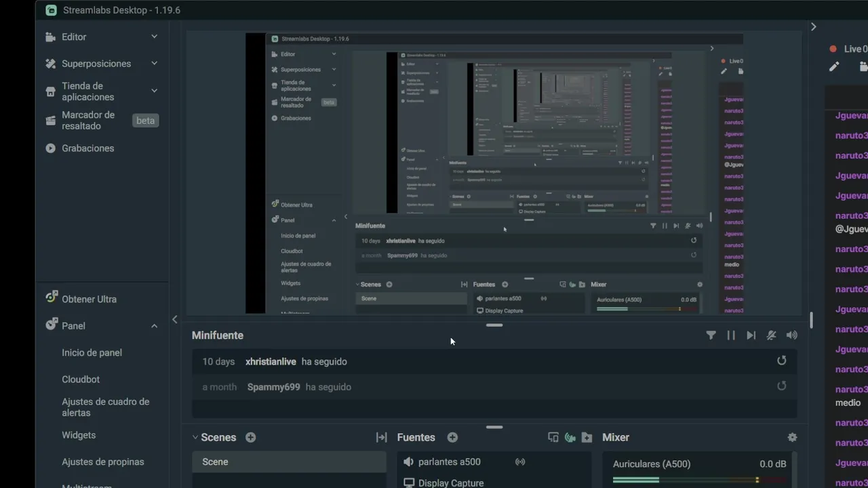Open Inicio de panel
This screenshot has width=868, height=488.
(x=92, y=352)
